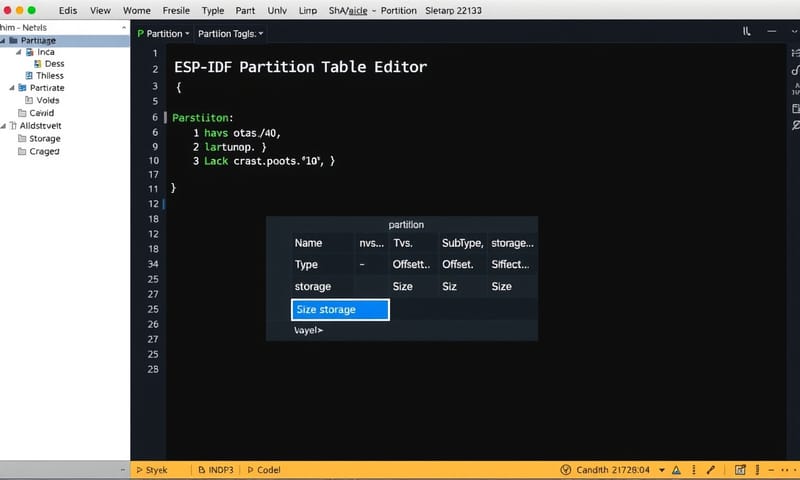Click the image panel icon in status bar
Viewport: 800px width, 480px height.
pyautogui.click(x=740, y=470)
